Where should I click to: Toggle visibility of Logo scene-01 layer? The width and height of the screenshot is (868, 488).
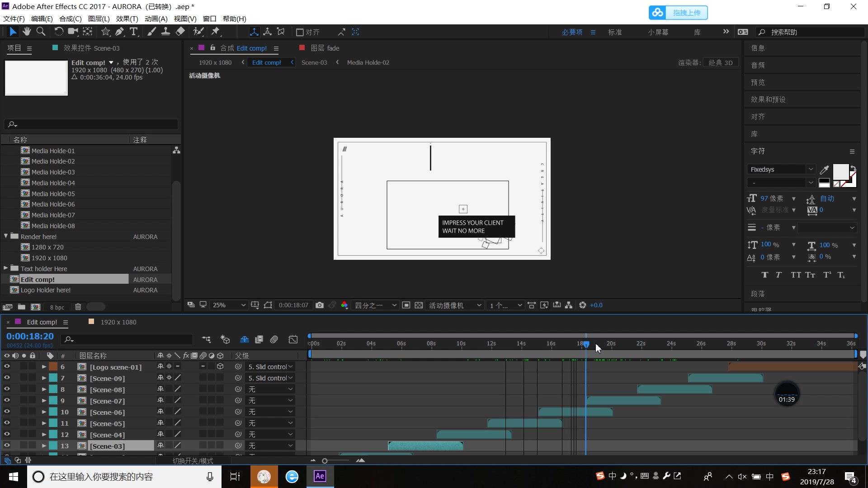click(x=7, y=367)
